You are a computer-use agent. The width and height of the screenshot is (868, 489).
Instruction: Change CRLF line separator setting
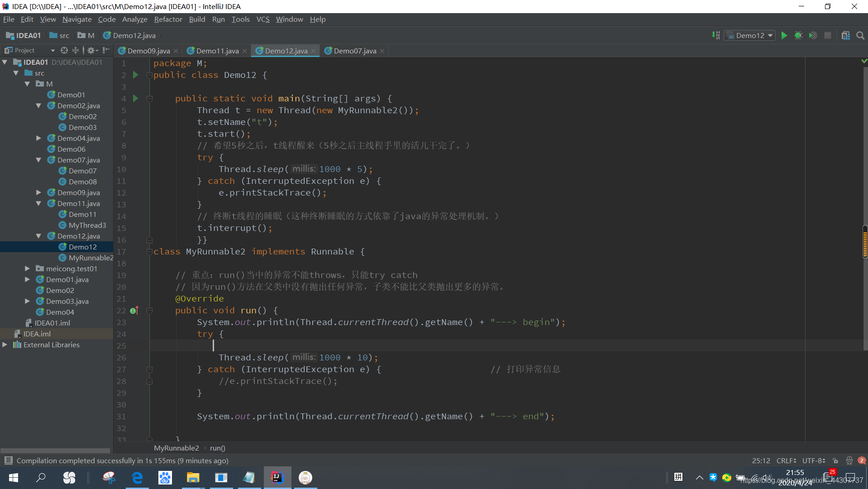[x=786, y=460]
